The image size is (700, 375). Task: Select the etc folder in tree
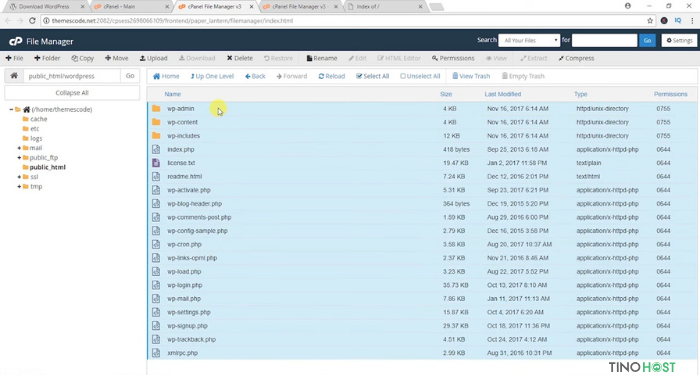click(35, 129)
